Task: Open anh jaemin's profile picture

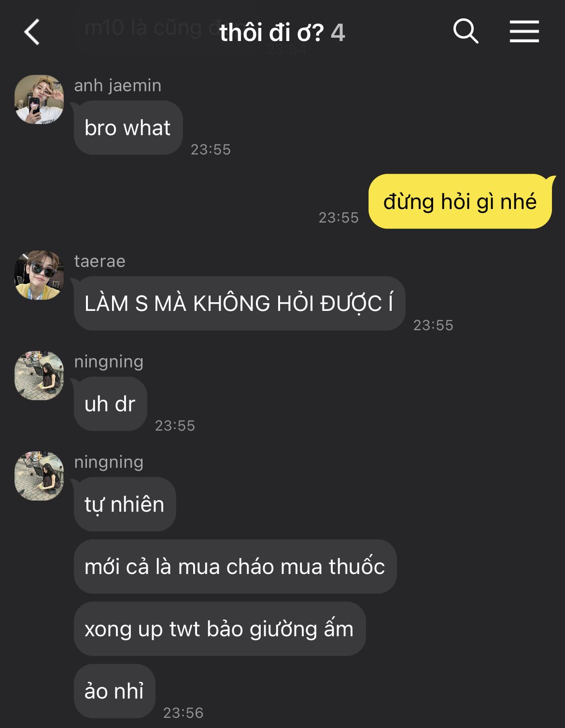Action: [39, 99]
